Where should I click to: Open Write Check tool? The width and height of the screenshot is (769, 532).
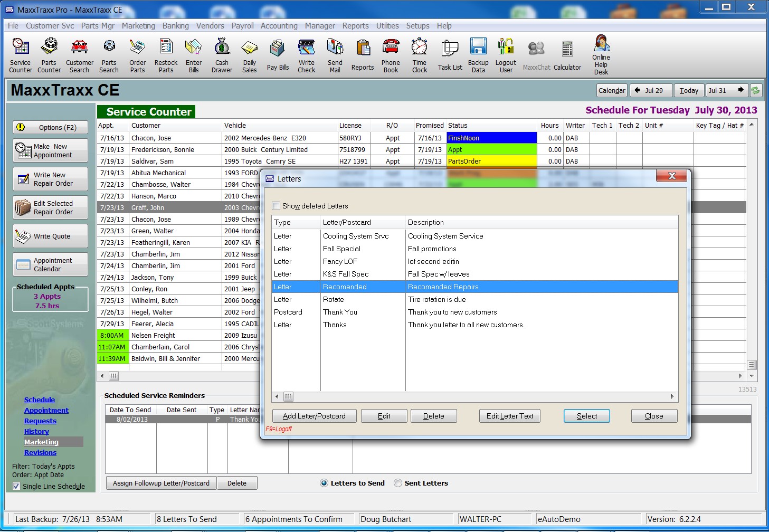[x=307, y=55]
